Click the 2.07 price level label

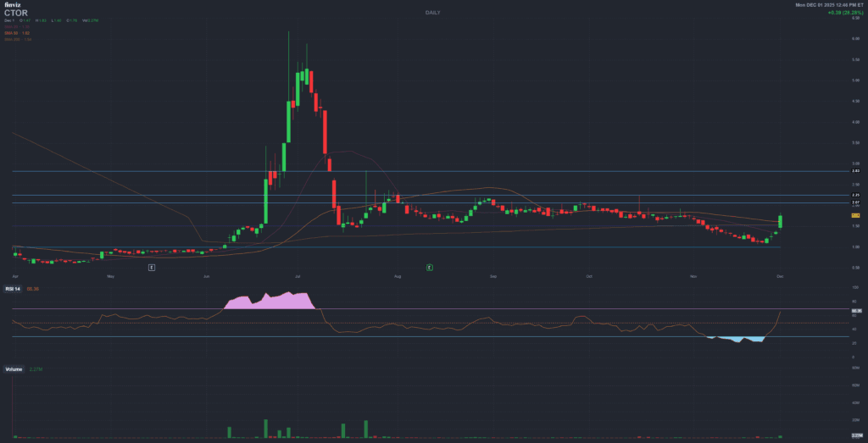point(855,203)
